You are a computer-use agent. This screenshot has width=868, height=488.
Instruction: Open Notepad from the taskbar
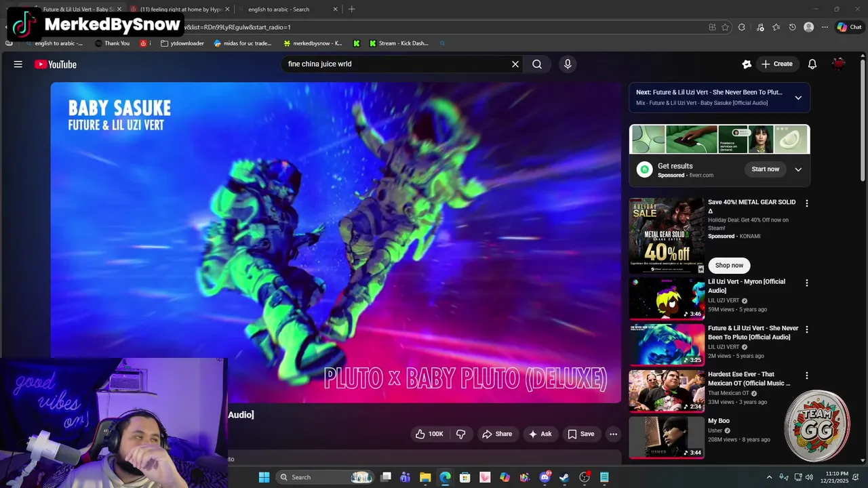pyautogui.click(x=604, y=477)
